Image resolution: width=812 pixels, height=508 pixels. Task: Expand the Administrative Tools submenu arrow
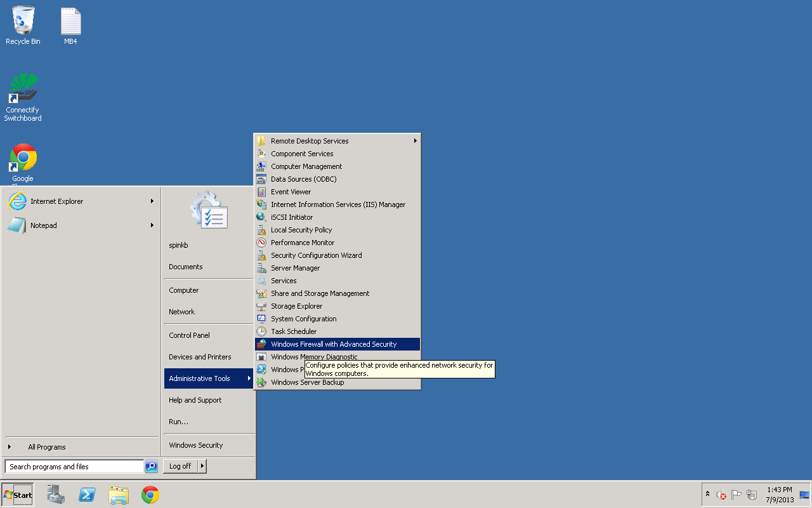(249, 378)
